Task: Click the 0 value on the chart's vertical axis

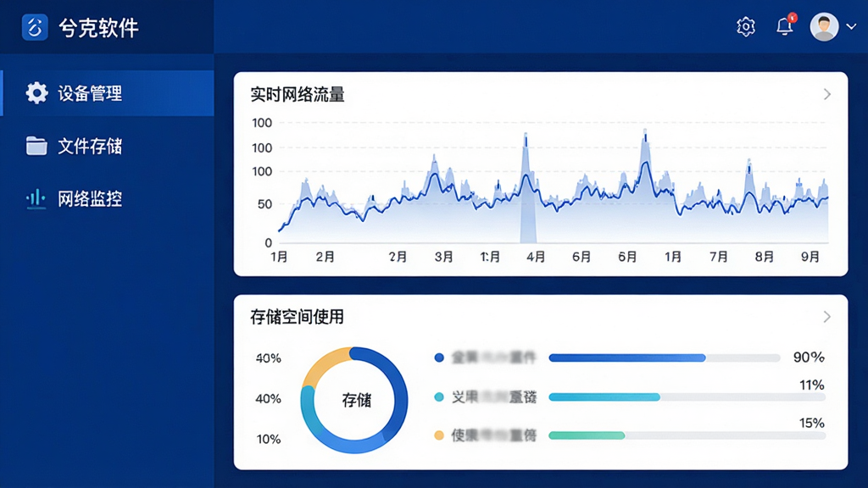Action: coord(269,243)
